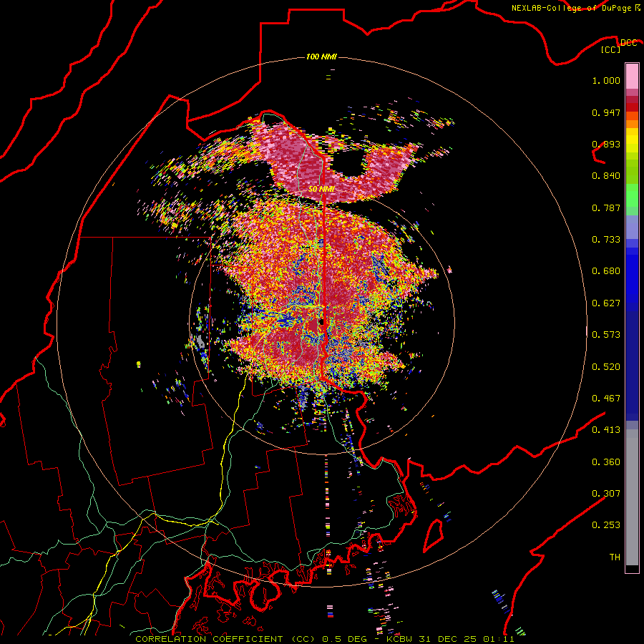Click the 0.360 color scale value
This screenshot has height=644, width=644.
click(606, 462)
